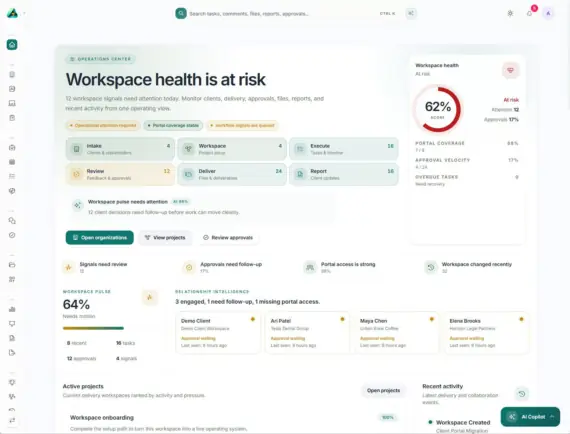The height and width of the screenshot is (434, 570).
Task: Select the Review stage card
Action: pos(120,174)
